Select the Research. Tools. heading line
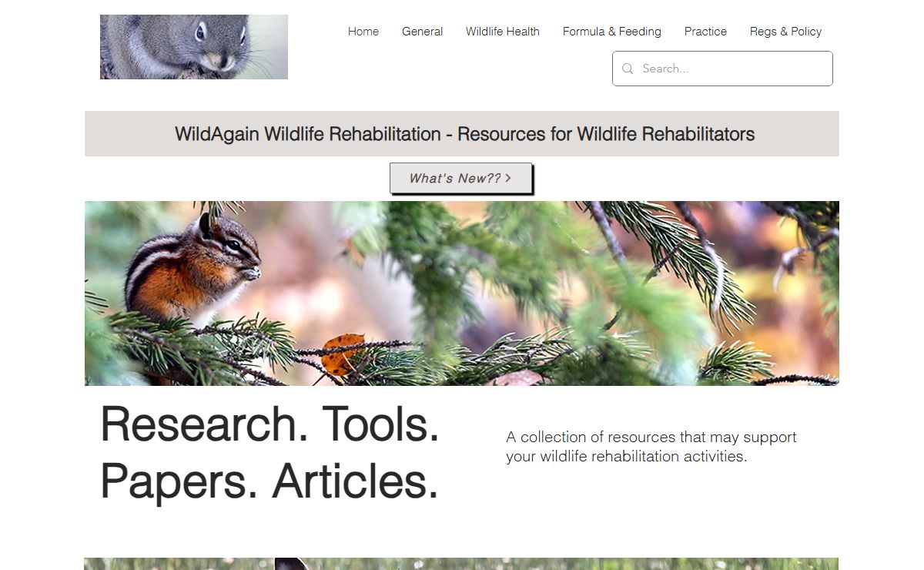 269,424
